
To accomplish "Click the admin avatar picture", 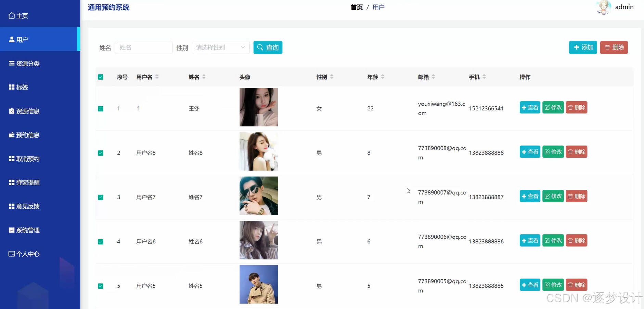I will click(603, 8).
